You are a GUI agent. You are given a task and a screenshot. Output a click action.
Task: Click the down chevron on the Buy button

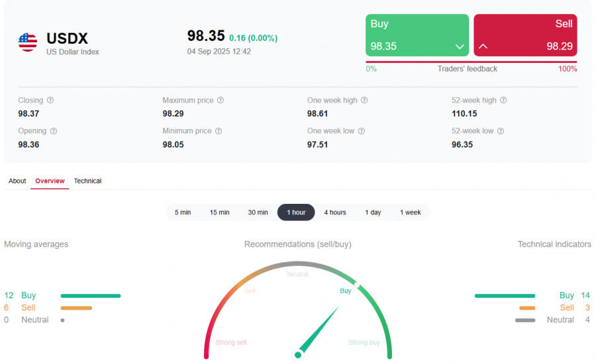click(x=460, y=47)
